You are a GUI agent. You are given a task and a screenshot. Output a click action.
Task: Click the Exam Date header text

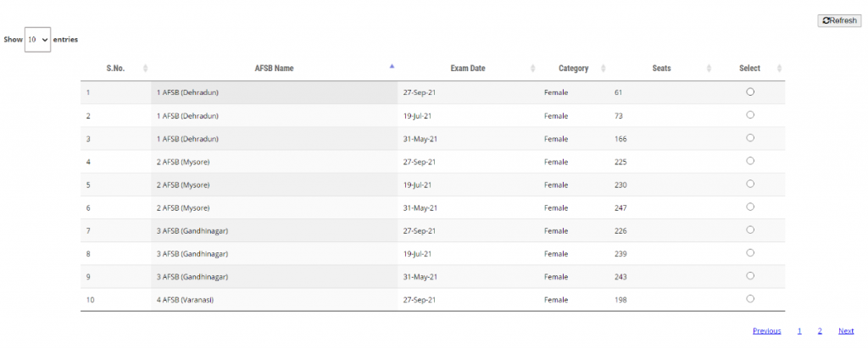pyautogui.click(x=468, y=69)
